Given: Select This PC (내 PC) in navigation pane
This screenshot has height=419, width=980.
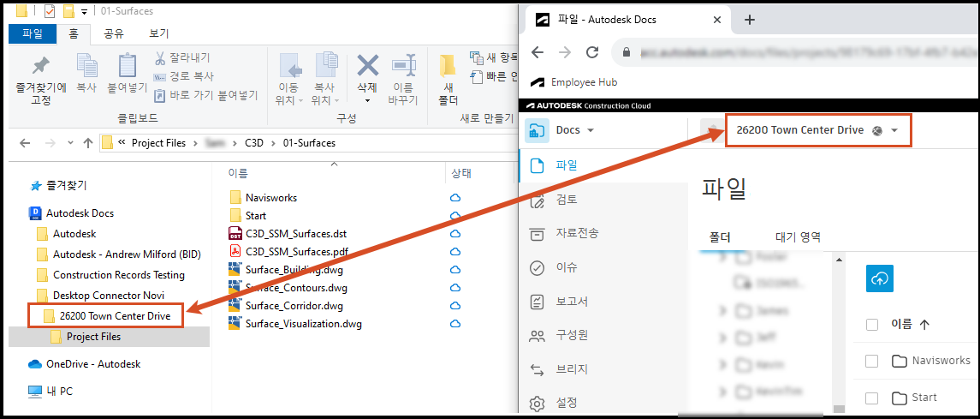Looking at the screenshot, I should [x=51, y=392].
